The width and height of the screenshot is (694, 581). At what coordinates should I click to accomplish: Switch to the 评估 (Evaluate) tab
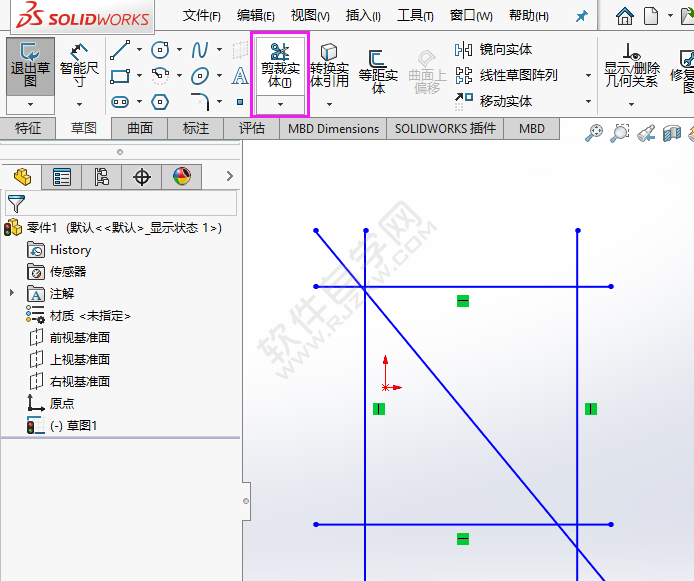251,128
